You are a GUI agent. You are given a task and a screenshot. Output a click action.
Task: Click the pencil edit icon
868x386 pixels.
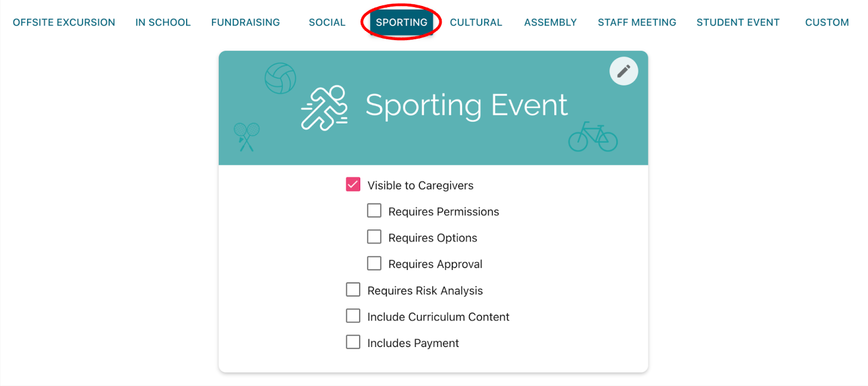coord(623,71)
